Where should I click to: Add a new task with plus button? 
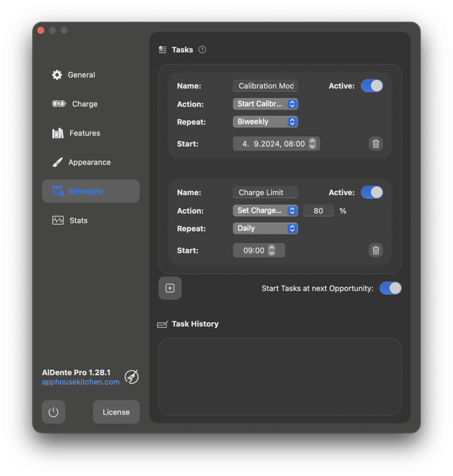click(x=170, y=288)
